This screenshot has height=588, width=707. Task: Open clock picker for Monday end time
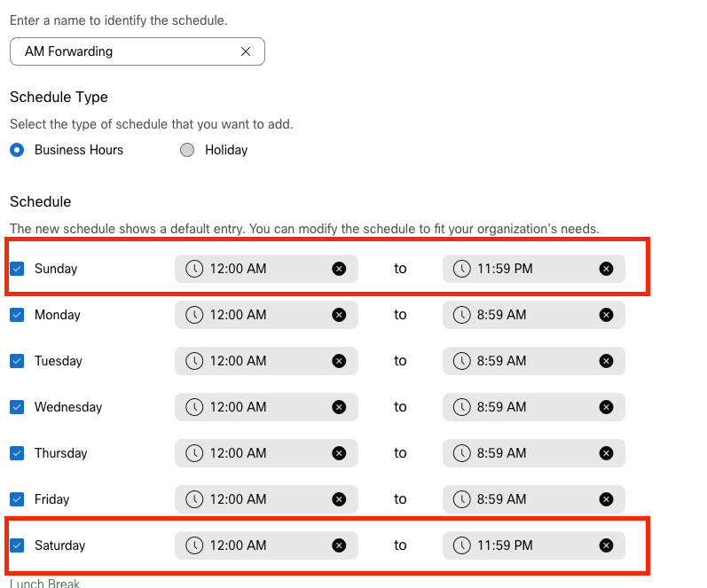click(x=461, y=315)
